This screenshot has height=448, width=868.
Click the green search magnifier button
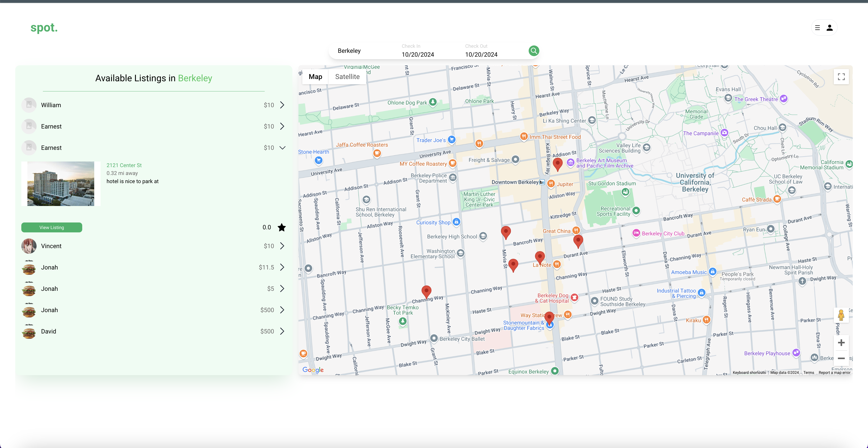coord(533,51)
